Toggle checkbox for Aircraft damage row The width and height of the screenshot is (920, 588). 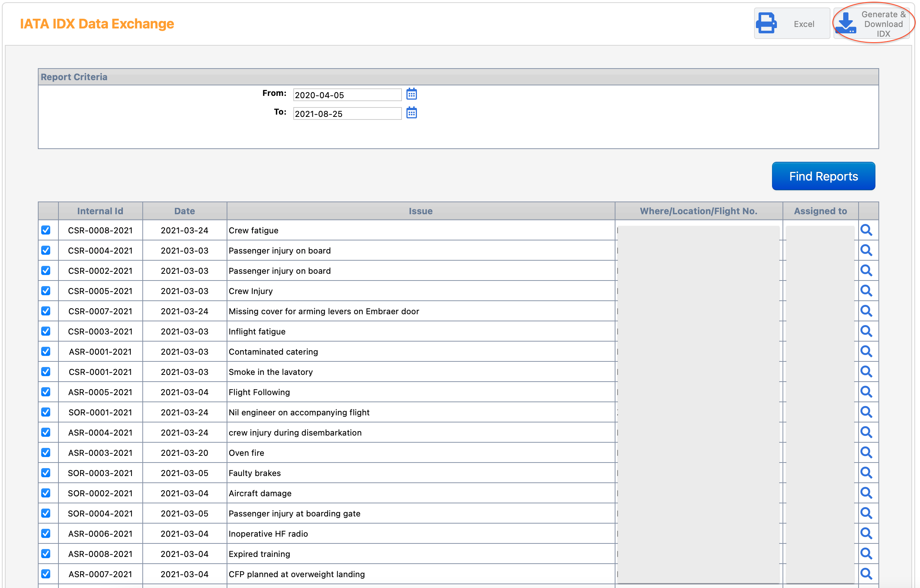coord(46,493)
